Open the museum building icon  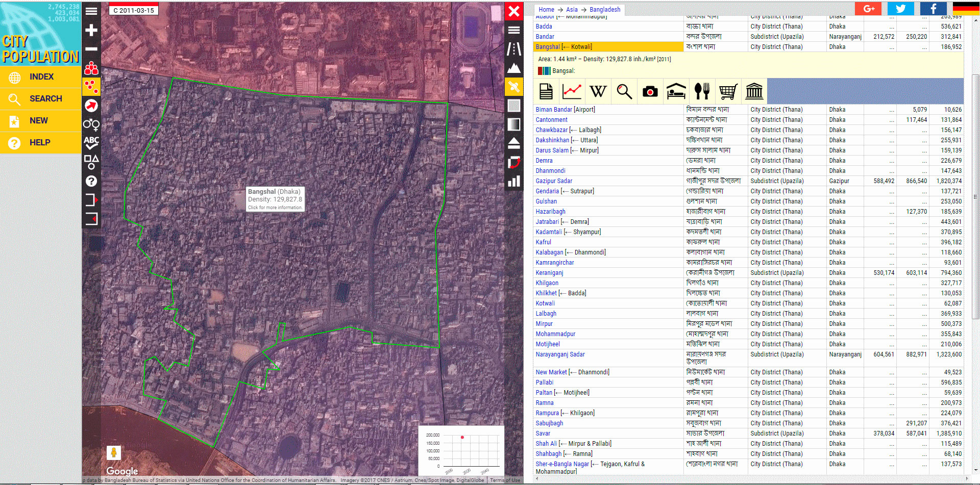tap(754, 92)
